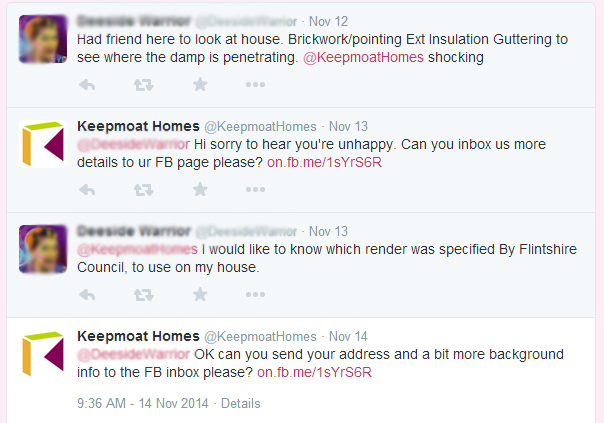
Task: Follow on.fb.me link in Nov 13 reply
Action: point(324,162)
